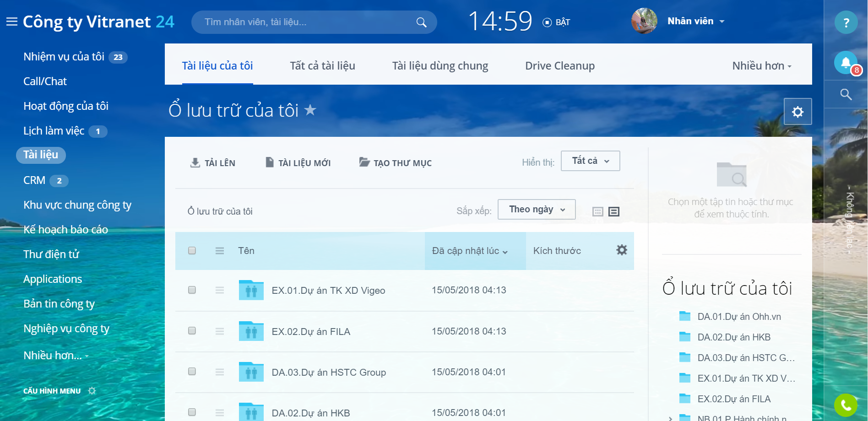Switch to Tài liệu dùng chung tab
The width and height of the screenshot is (868, 421).
coord(440,66)
